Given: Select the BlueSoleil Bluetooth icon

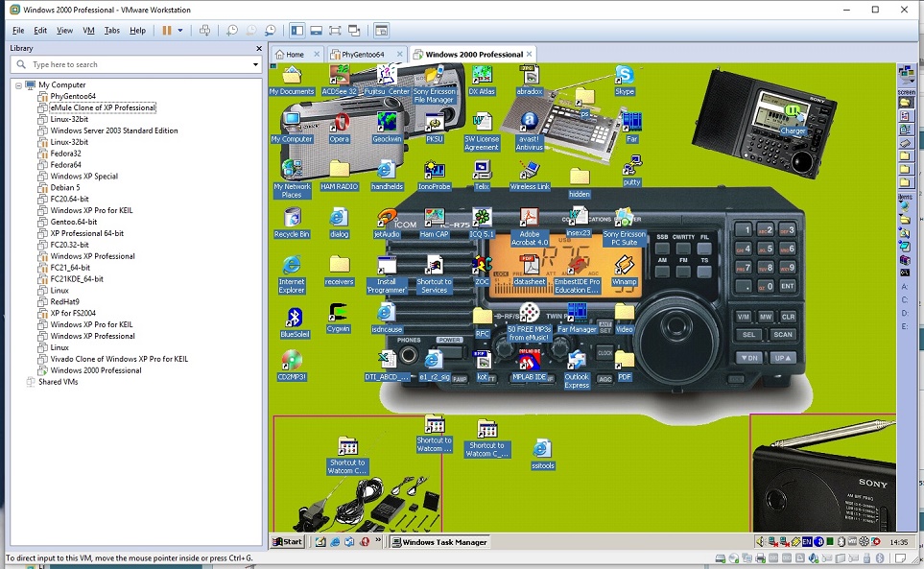Looking at the screenshot, I should (295, 323).
